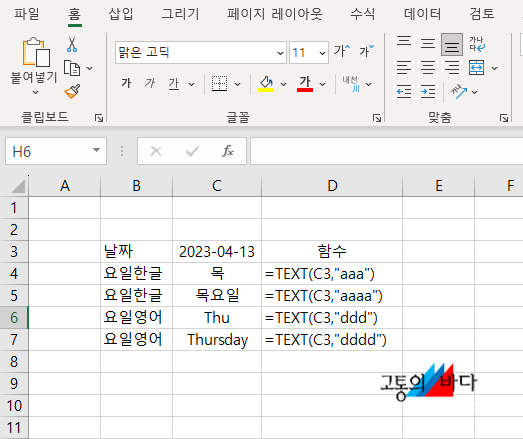Click the Cut scissors icon
Image resolution: width=523 pixels, height=439 pixels.
pyautogui.click(x=72, y=44)
